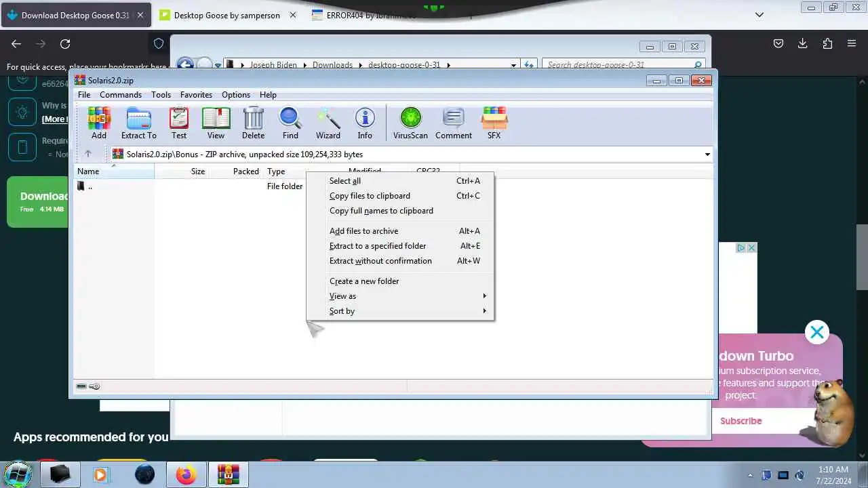This screenshot has width=868, height=488.
Task: Choose Extract without confirmation
Action: [400, 261]
